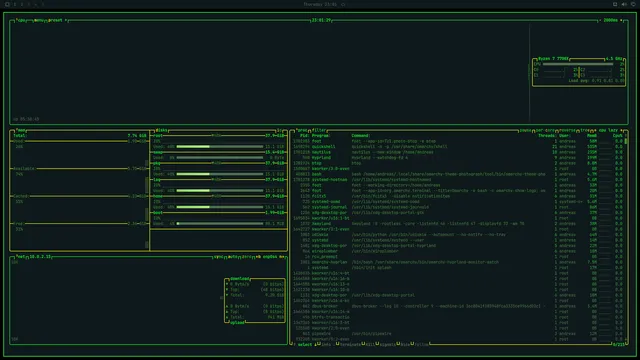Image resolution: width=640 pixels, height=360 pixels.
Task: Select the /sbin/init splash systemd row
Action: (458, 268)
